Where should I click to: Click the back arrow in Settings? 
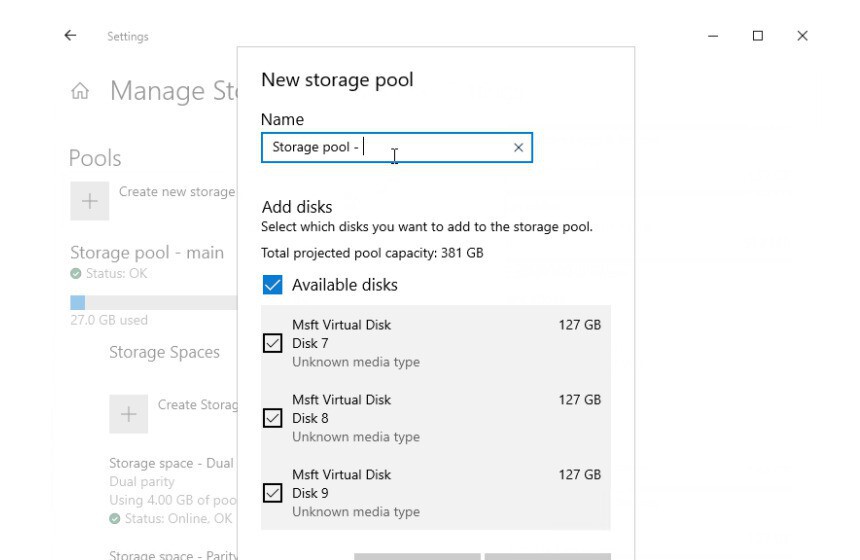[x=70, y=36]
